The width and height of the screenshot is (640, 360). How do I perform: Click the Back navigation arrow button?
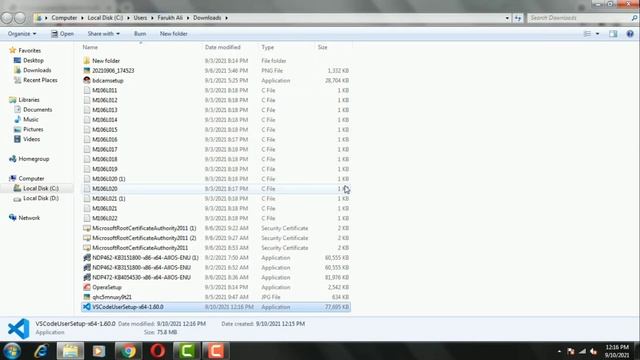point(7,18)
